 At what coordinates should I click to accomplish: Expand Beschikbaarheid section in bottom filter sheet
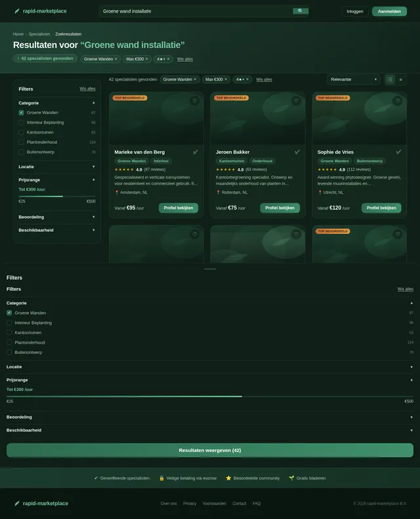[x=210, y=430]
